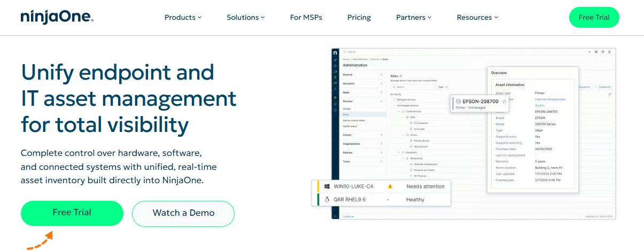Open the Internal Infrastructure link
Viewport: 644px width, 251px height.
(550, 99)
